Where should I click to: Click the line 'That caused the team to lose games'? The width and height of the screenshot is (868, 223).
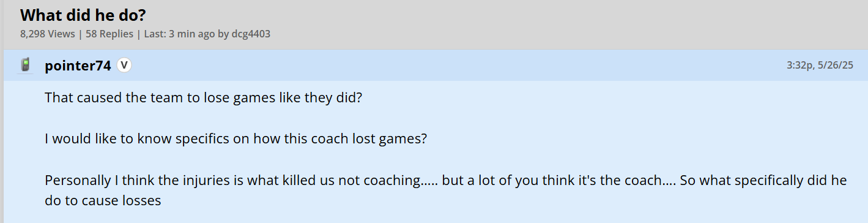coord(204,97)
